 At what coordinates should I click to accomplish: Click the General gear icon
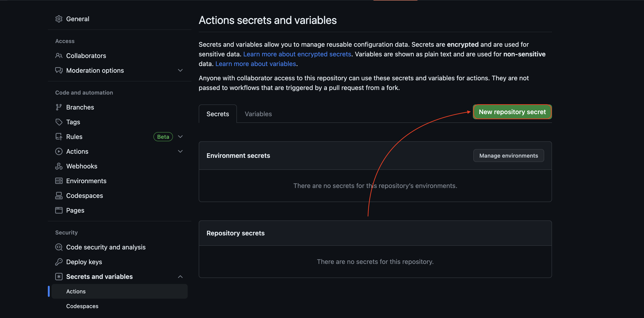59,19
